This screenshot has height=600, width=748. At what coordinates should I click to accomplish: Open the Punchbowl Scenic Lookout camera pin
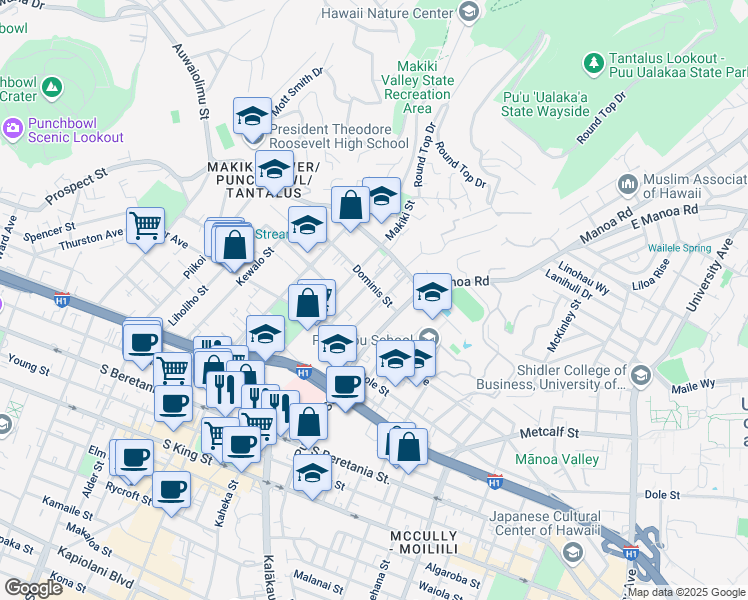coord(12,129)
